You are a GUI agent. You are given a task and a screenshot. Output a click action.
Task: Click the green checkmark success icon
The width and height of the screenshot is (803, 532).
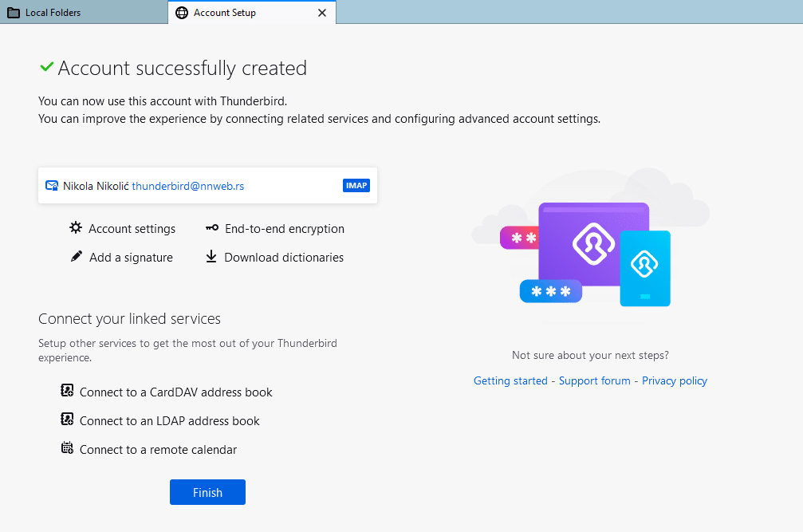47,68
